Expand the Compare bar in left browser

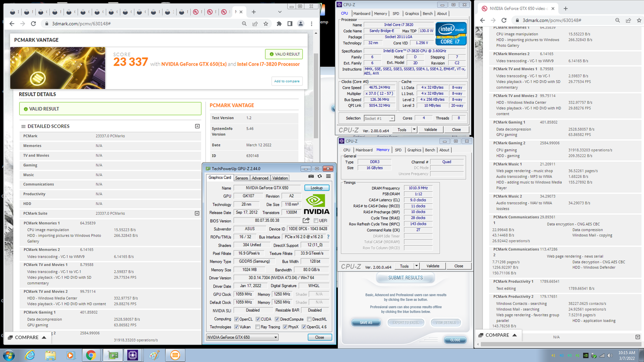click(x=27, y=337)
